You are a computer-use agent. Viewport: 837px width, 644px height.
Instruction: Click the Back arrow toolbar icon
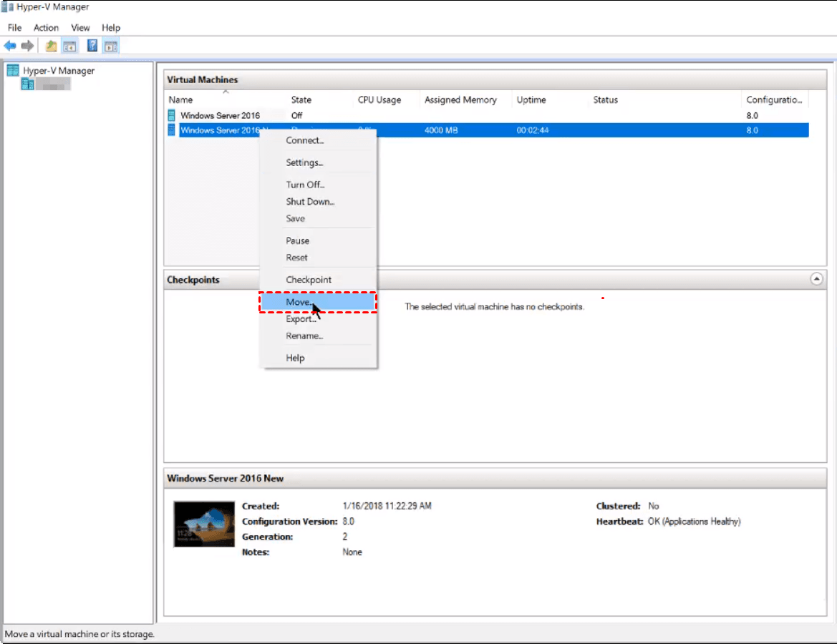pos(9,46)
